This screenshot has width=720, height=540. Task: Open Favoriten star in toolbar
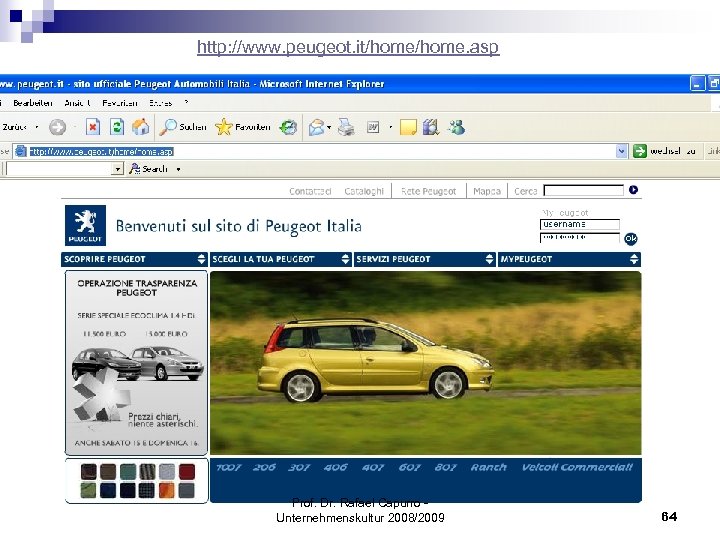point(243,127)
